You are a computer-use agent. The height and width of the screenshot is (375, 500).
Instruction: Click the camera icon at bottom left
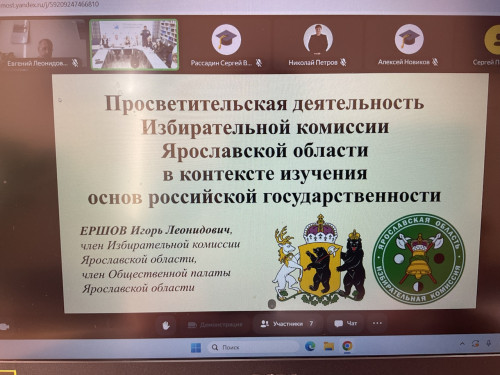coord(4,327)
